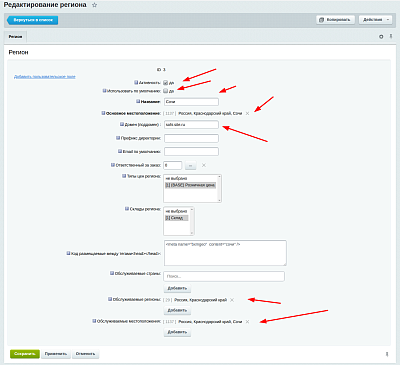Click help icon next to head code field label

tap(68, 253)
